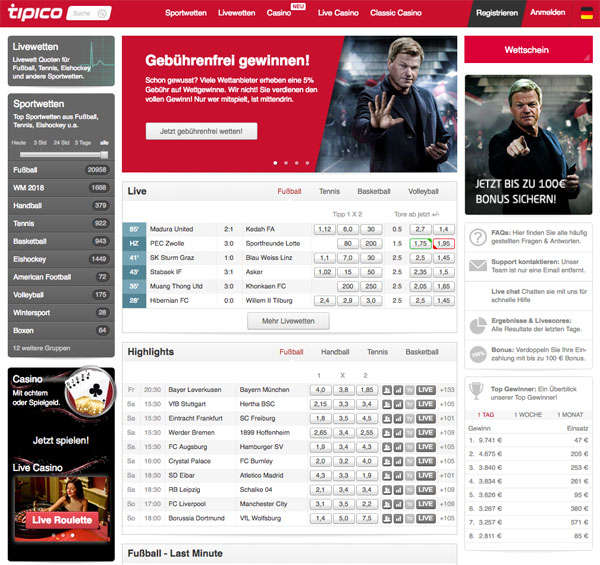Select third banner carousel dot
The height and width of the screenshot is (565, 600).
click(297, 163)
